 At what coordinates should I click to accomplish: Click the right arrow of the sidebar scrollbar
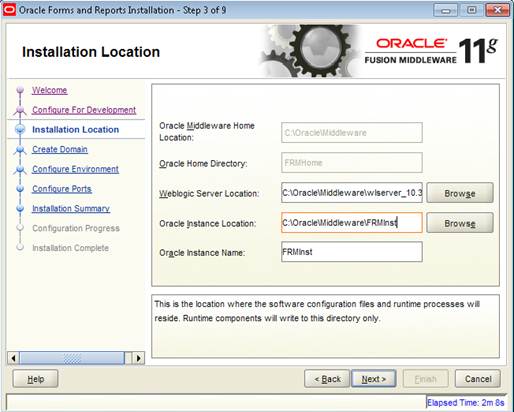[x=138, y=358]
